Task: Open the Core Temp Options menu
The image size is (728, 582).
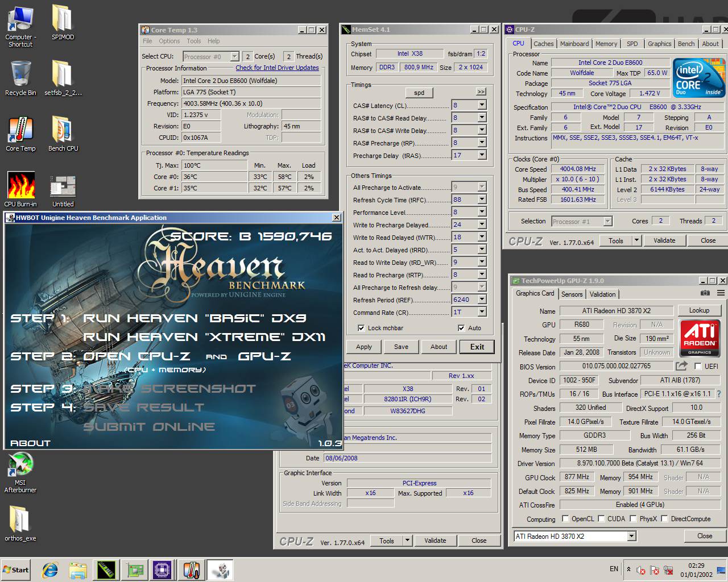Action: [x=169, y=41]
